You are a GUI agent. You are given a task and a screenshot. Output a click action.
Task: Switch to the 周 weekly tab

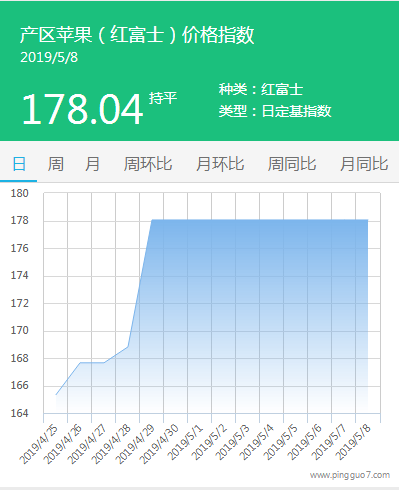[55, 164]
